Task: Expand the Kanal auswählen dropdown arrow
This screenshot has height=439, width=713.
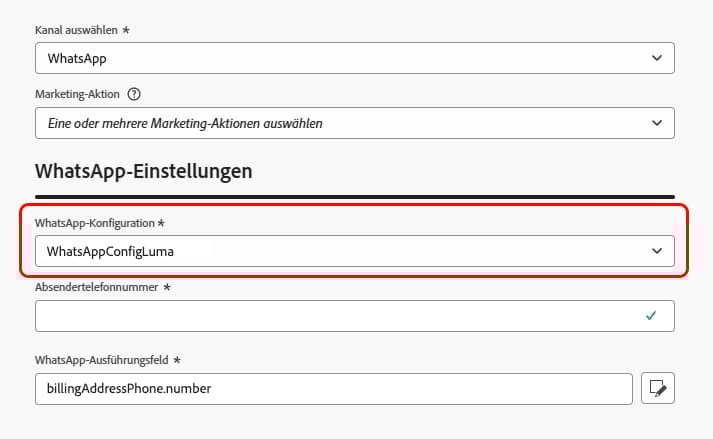Action: tap(656, 58)
